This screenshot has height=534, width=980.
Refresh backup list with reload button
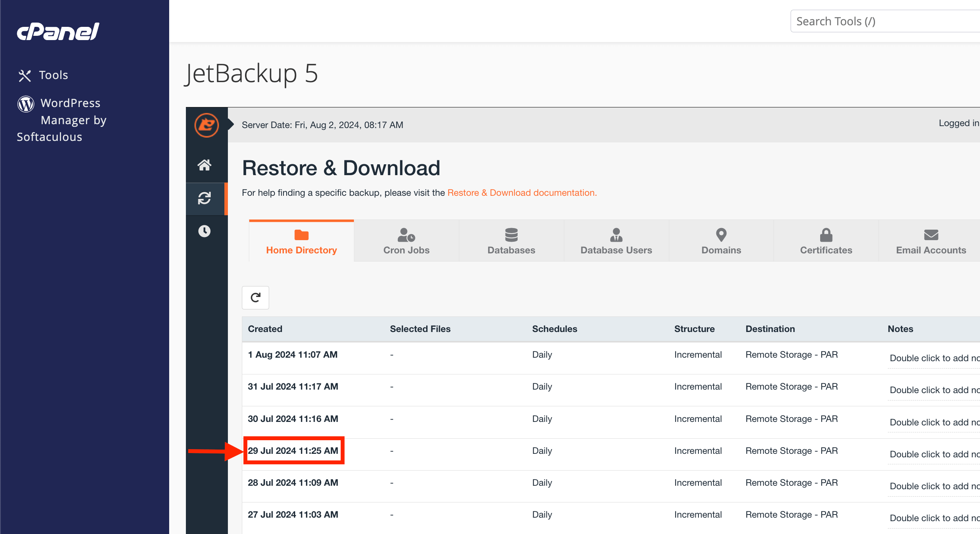(255, 298)
